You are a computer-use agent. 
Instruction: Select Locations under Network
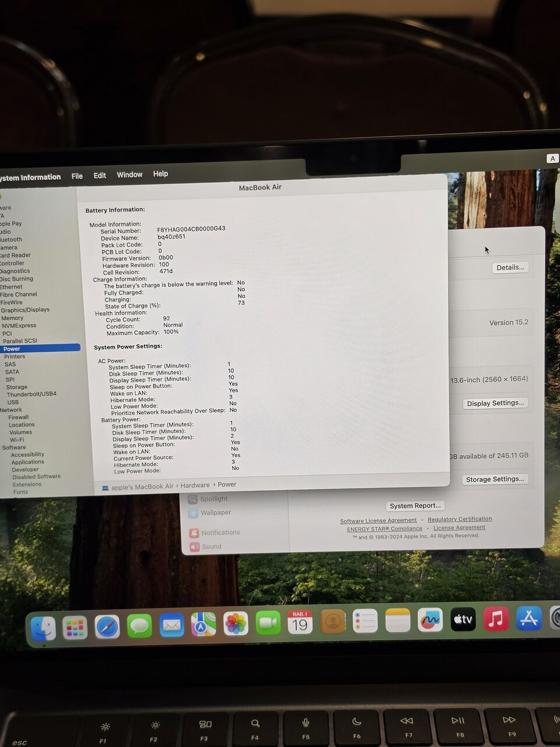click(22, 425)
